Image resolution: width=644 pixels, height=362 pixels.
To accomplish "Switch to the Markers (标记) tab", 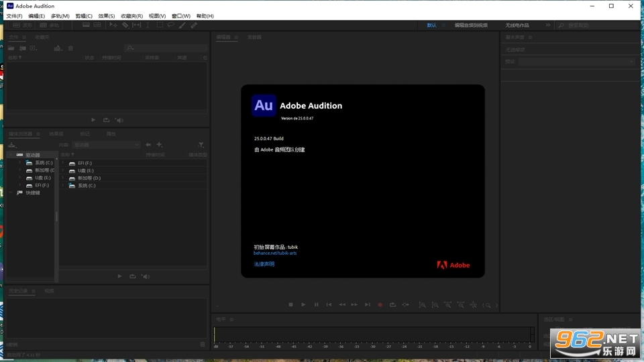I will tap(85, 134).
